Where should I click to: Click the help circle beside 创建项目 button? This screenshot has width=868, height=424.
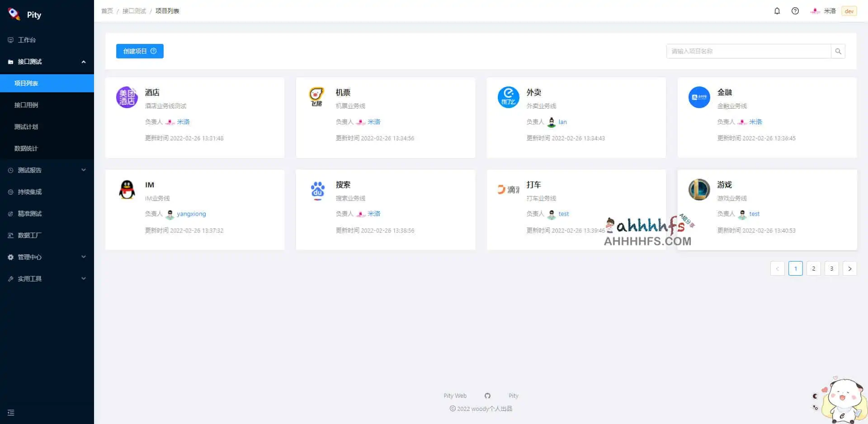(154, 51)
